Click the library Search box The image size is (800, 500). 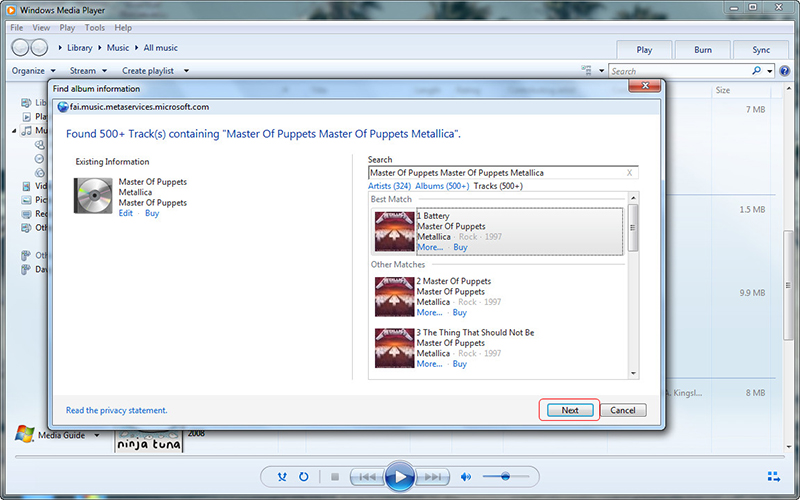pyautogui.click(x=680, y=71)
